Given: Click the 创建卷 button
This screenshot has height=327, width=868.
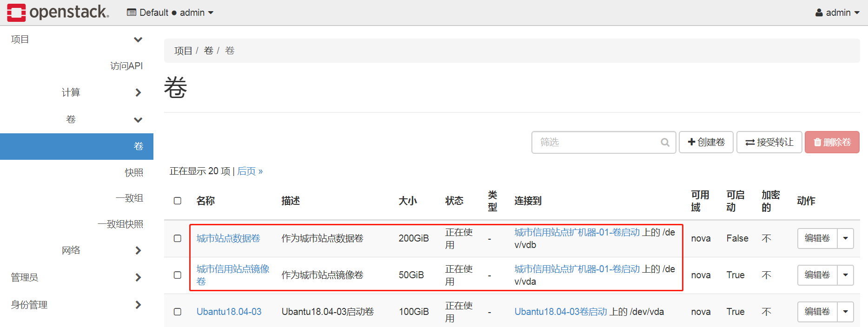Looking at the screenshot, I should [706, 142].
